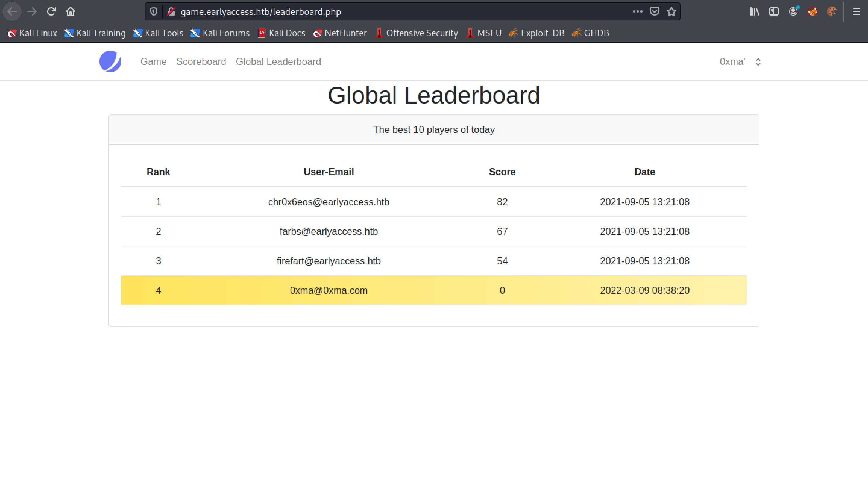Open the Exploit-DB bookmark
Viewport: 868px width, 486px height.
click(x=537, y=33)
